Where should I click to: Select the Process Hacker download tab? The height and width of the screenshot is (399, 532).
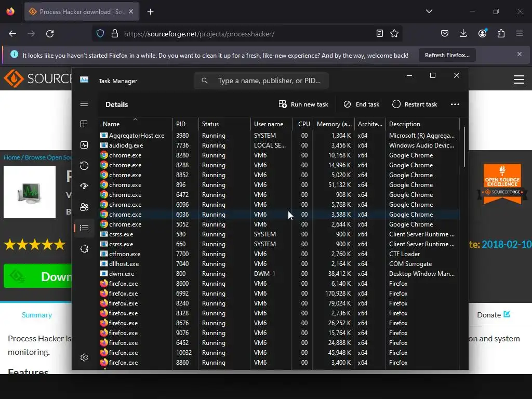pos(82,12)
